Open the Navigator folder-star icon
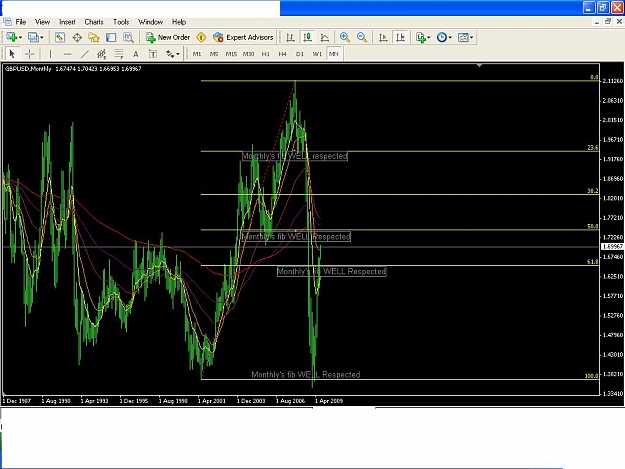 (x=94, y=37)
